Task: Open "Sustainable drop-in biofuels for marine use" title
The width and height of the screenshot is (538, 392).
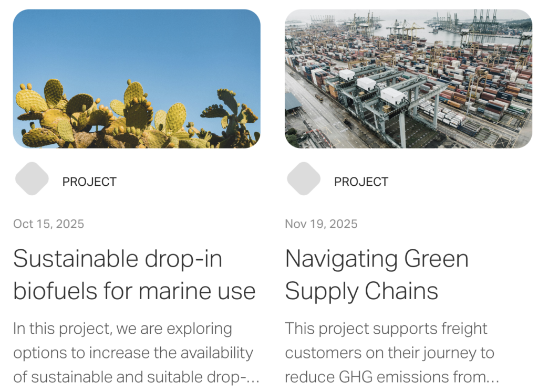Action: coord(134,275)
